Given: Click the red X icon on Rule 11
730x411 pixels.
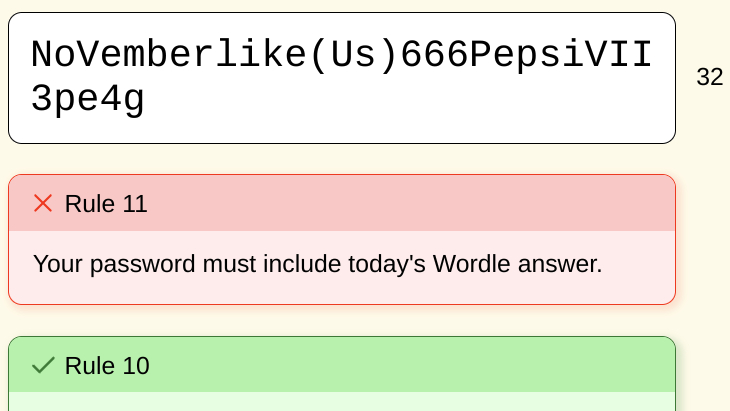Looking at the screenshot, I should (x=43, y=204).
